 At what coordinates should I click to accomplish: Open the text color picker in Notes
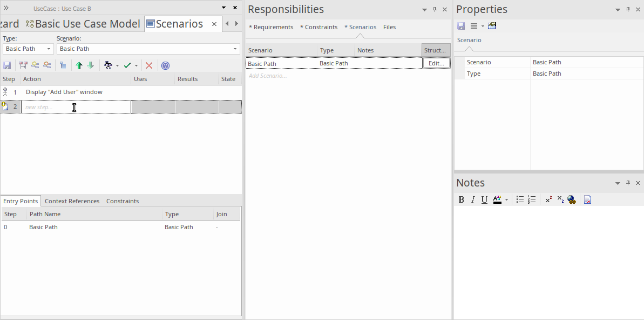(506, 199)
